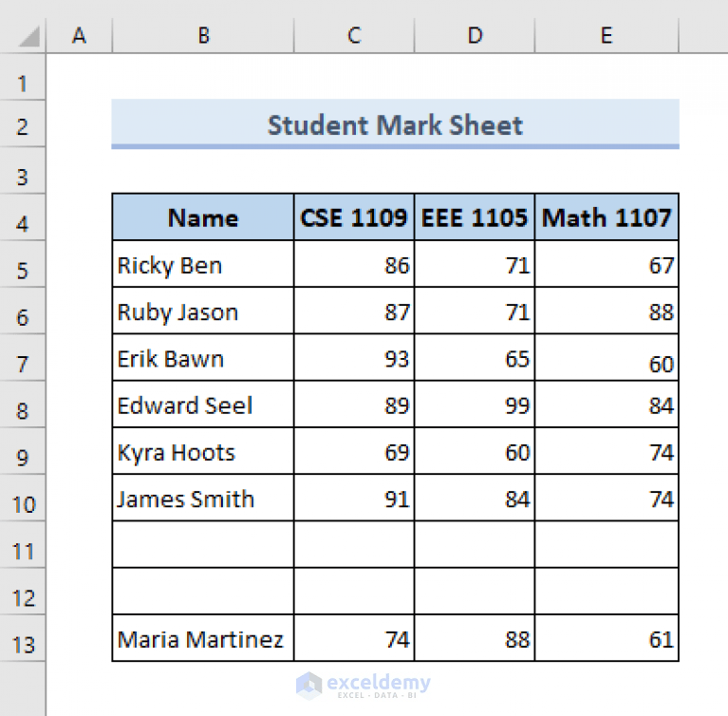This screenshot has height=716, width=728.
Task: Select Erik Bawn's EEE score 65
Action: tap(475, 357)
